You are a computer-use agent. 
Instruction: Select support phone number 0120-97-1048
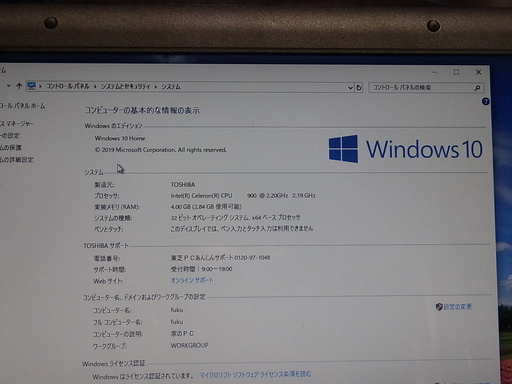[x=252, y=258]
